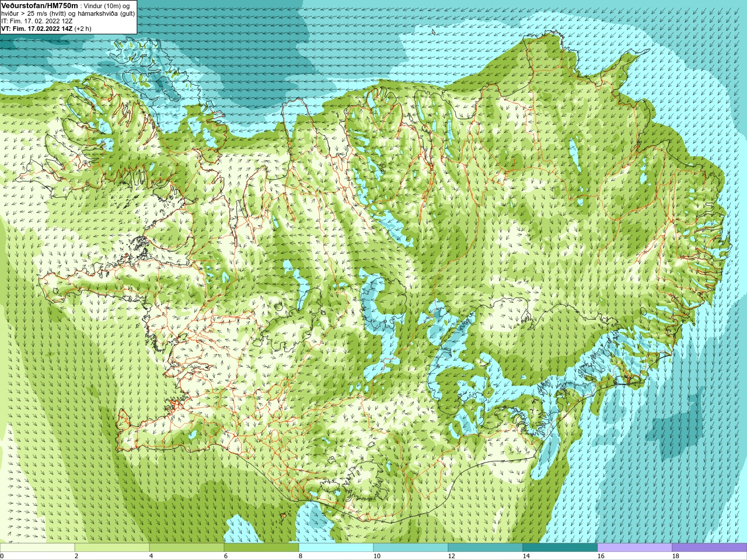
Task: Click the purple above-18 m/s legend swatch
Action: 710,548
